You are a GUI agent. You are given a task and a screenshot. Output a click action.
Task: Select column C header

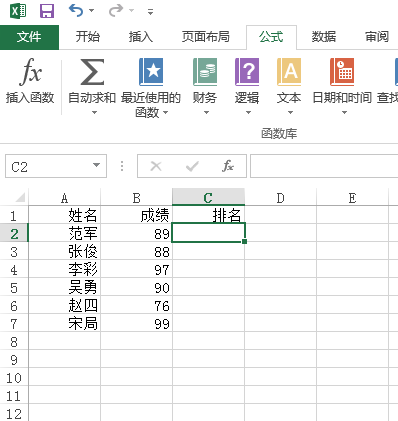[208, 198]
